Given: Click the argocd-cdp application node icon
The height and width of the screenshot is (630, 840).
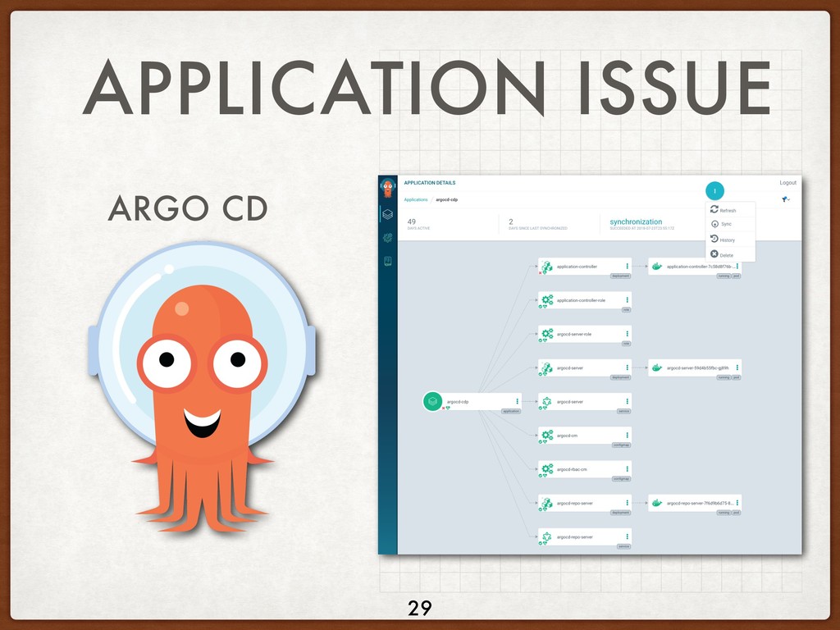Looking at the screenshot, I should (x=432, y=400).
